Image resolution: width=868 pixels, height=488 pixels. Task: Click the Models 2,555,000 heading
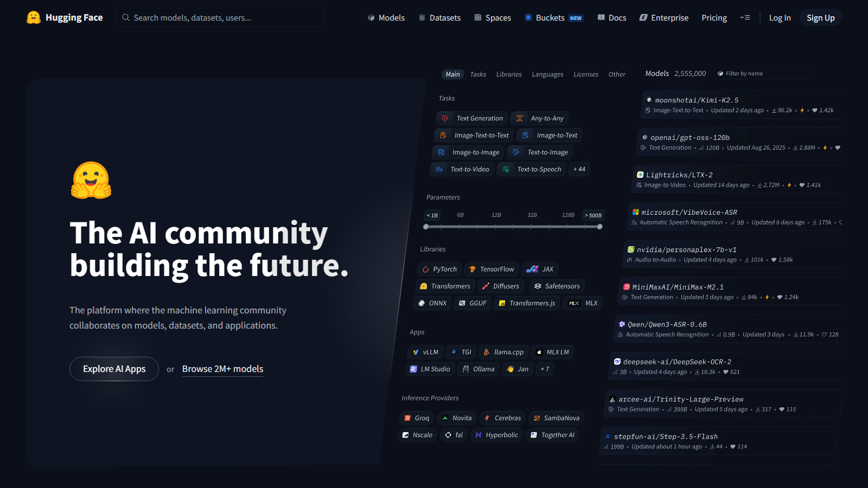pyautogui.click(x=675, y=73)
